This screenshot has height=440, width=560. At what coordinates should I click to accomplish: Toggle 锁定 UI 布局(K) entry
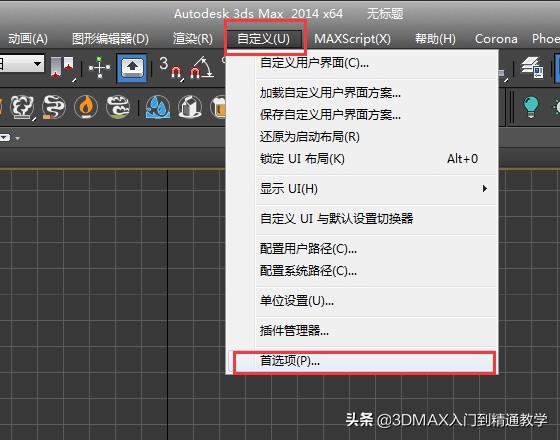[362, 159]
